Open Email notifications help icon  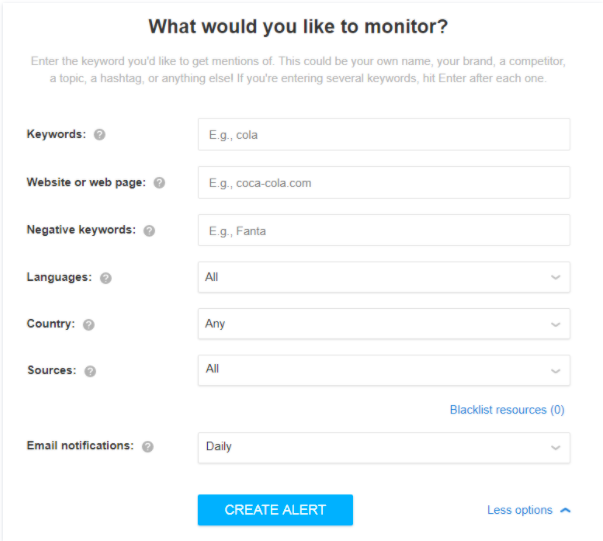tap(148, 447)
